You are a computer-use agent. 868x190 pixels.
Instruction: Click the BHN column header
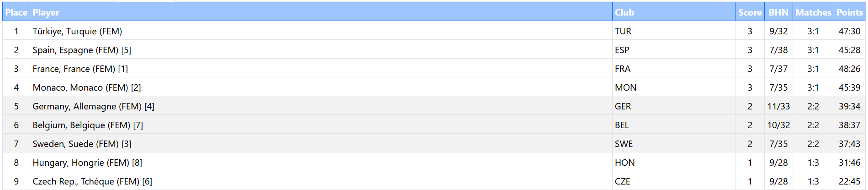point(778,12)
